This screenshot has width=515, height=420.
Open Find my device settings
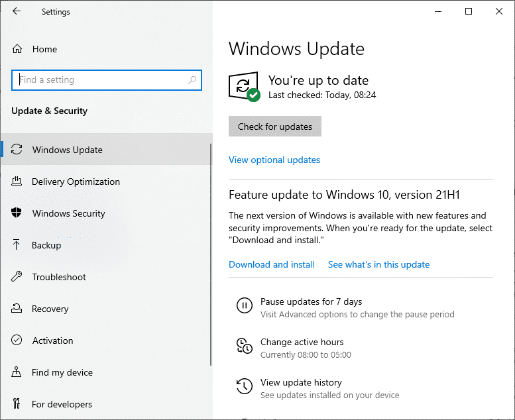coord(62,372)
